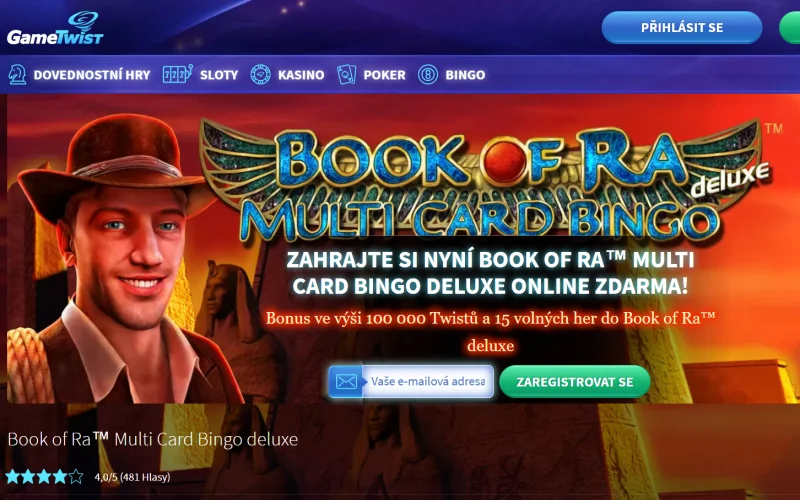
Task: Focus the Vaše e-mailová adresa input
Action: point(428,382)
